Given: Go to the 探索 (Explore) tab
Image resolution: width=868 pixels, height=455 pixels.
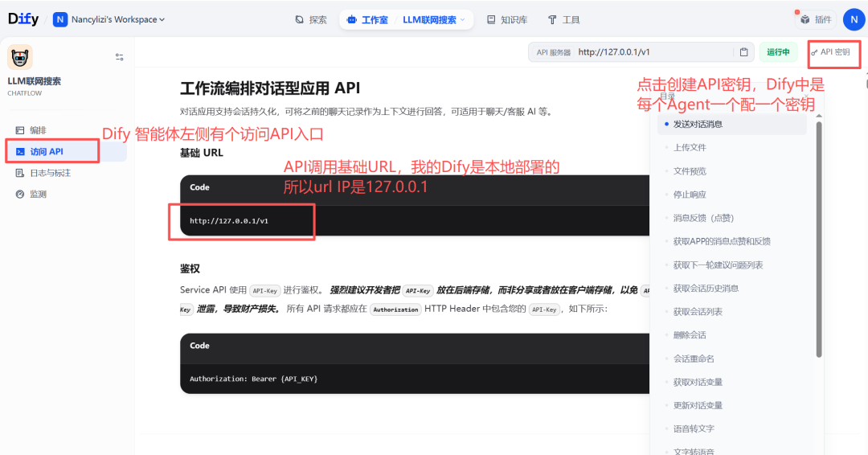Looking at the screenshot, I should click(x=310, y=20).
